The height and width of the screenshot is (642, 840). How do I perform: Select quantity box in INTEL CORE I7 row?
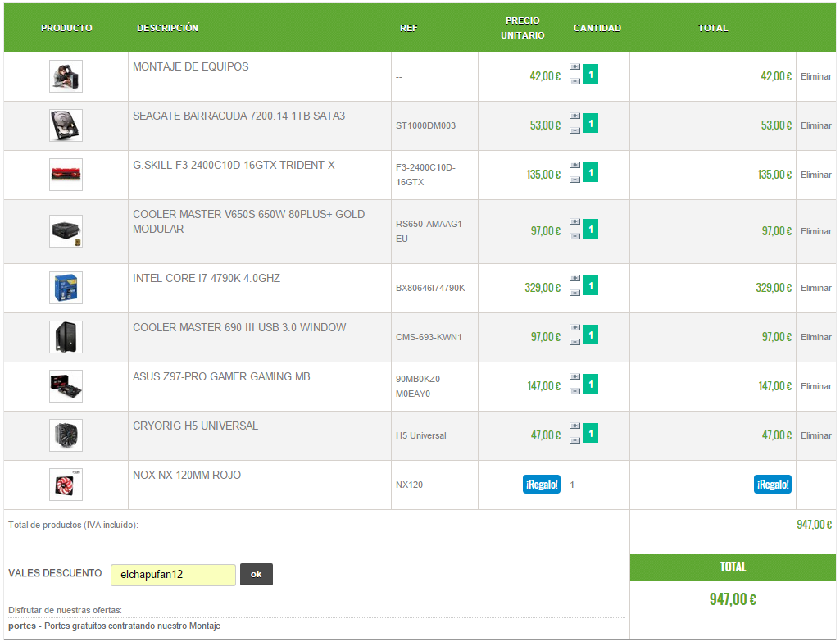(591, 285)
